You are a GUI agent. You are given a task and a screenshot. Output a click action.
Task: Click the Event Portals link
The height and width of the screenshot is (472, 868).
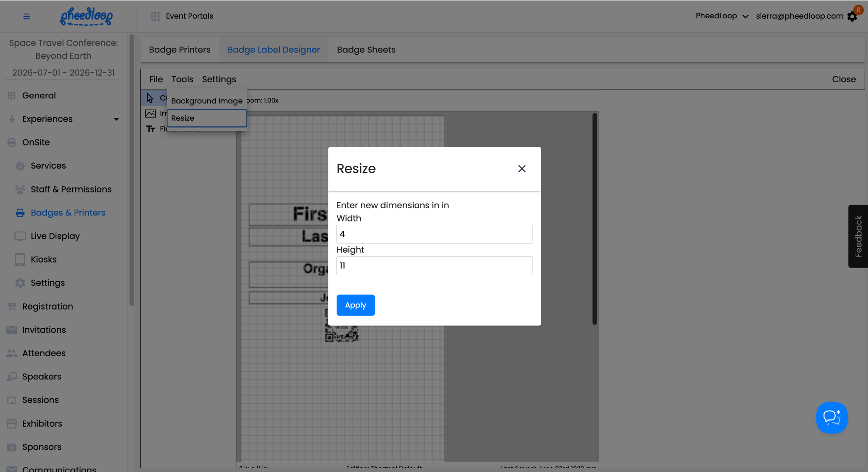pyautogui.click(x=189, y=16)
